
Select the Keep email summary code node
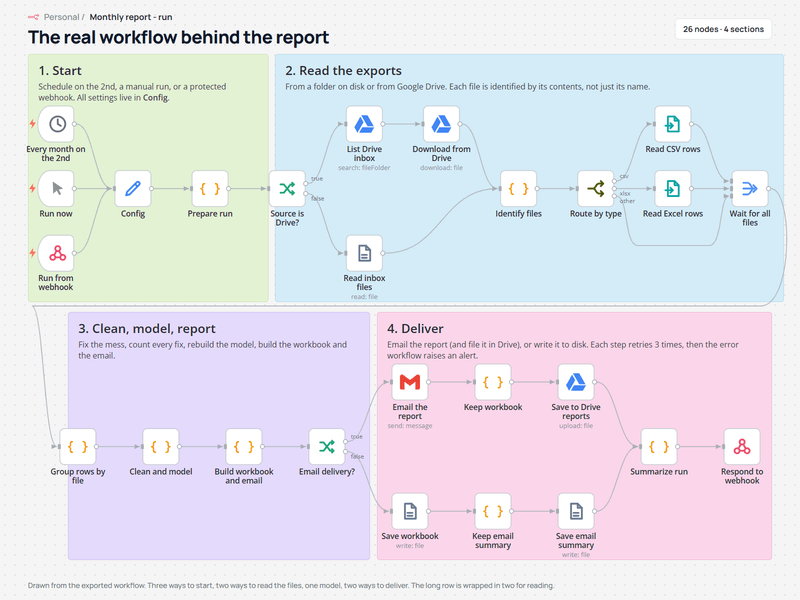pyautogui.click(x=493, y=511)
